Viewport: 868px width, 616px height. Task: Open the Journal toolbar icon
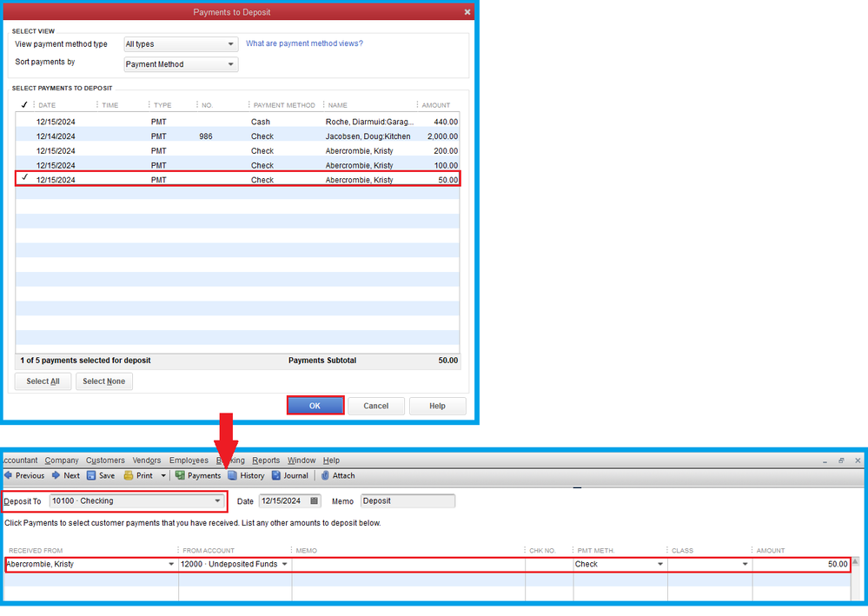tap(276, 476)
